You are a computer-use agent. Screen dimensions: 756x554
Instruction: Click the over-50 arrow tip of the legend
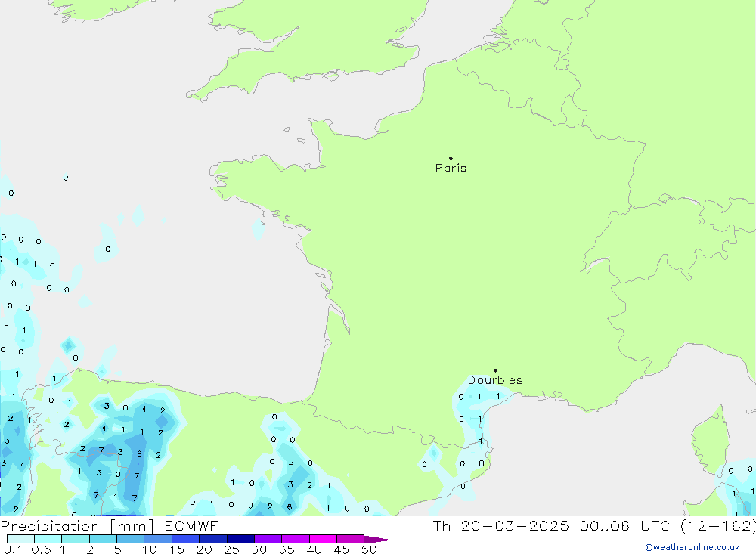point(379,540)
